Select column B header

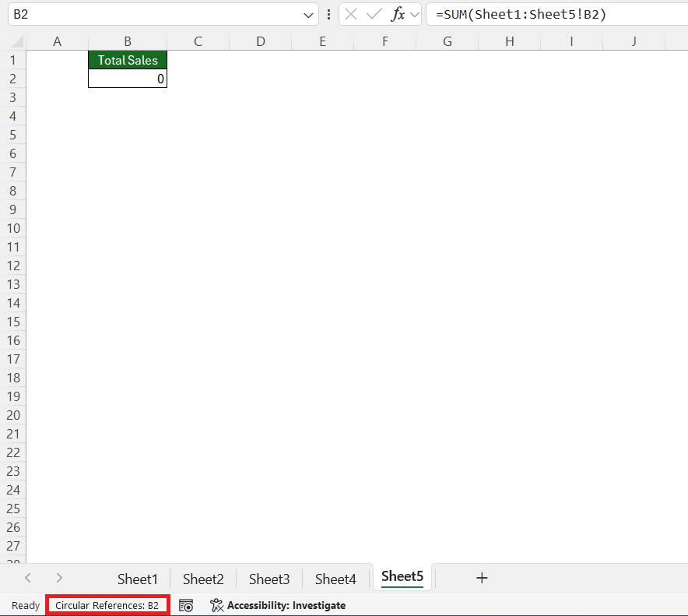coord(128,42)
